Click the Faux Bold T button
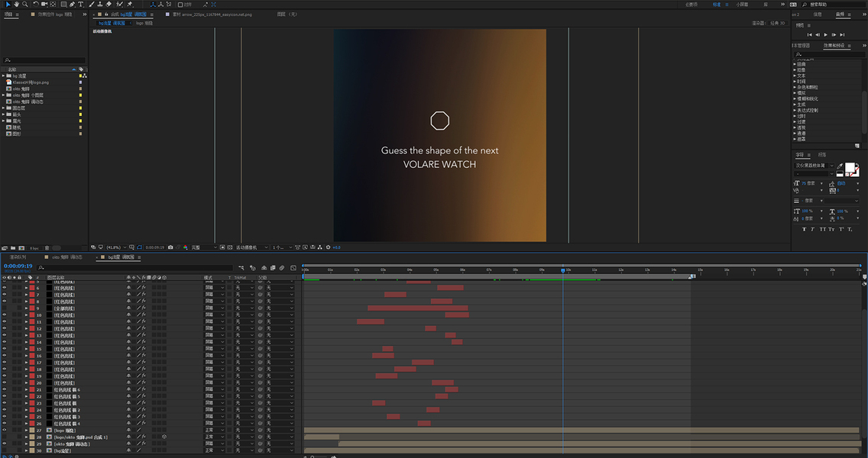This screenshot has width=868, height=458. click(804, 229)
